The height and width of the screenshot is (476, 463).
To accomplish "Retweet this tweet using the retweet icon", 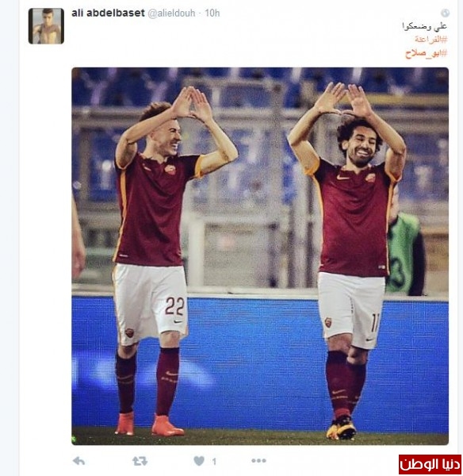I will point(140,462).
